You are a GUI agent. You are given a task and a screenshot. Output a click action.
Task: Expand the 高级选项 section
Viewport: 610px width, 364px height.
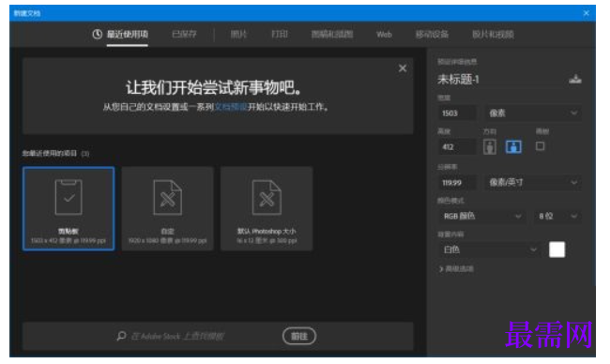point(456,268)
